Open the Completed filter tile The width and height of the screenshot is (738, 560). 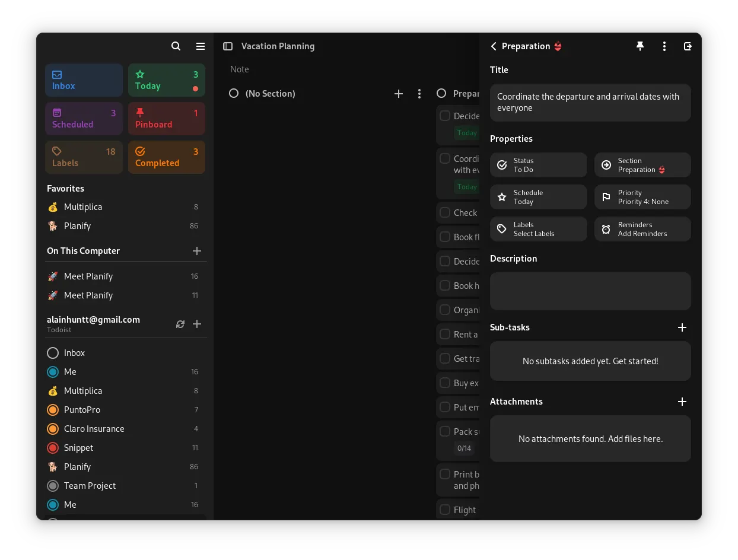(x=167, y=157)
